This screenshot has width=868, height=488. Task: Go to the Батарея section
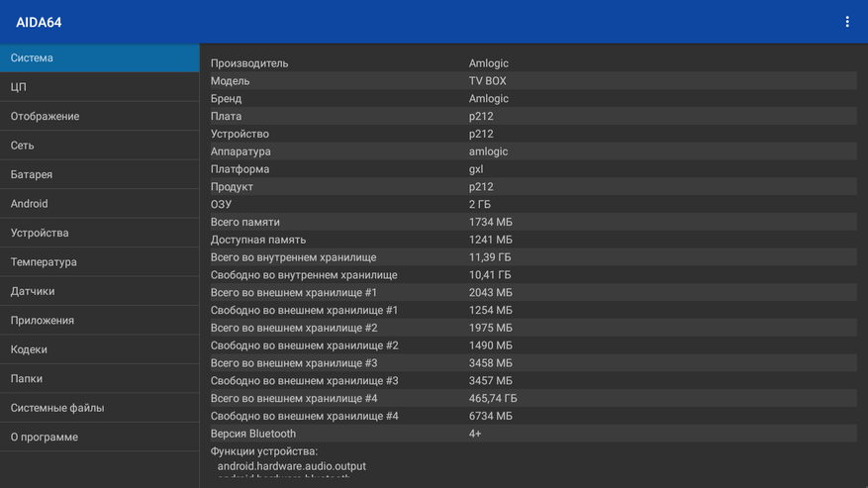pos(100,174)
